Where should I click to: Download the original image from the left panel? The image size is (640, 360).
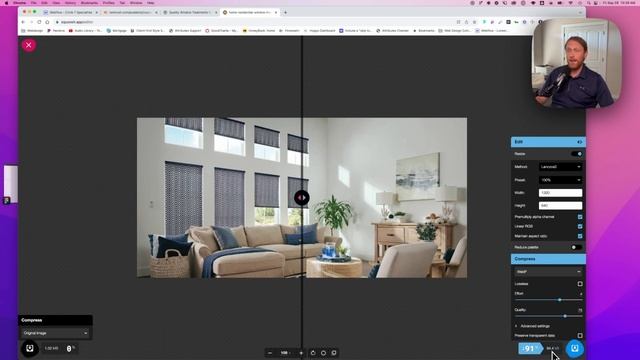click(x=29, y=349)
